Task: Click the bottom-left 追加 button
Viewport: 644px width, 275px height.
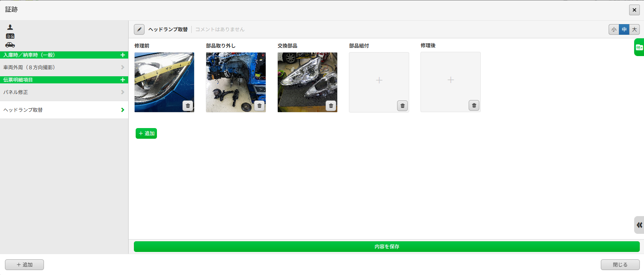Action: pos(24,265)
